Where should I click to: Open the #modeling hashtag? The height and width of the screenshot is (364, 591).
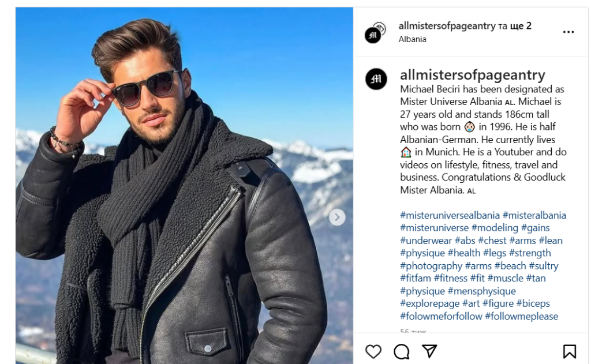tap(495, 228)
